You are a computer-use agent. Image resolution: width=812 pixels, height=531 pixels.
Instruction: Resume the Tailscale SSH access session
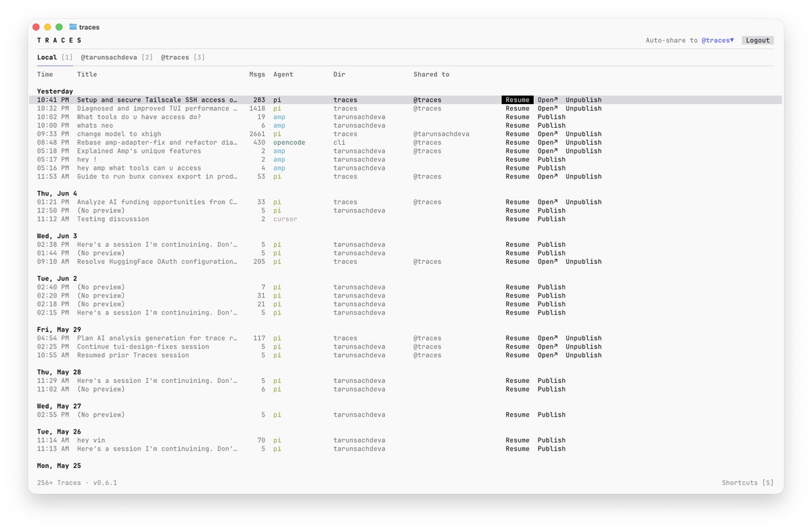tap(518, 100)
